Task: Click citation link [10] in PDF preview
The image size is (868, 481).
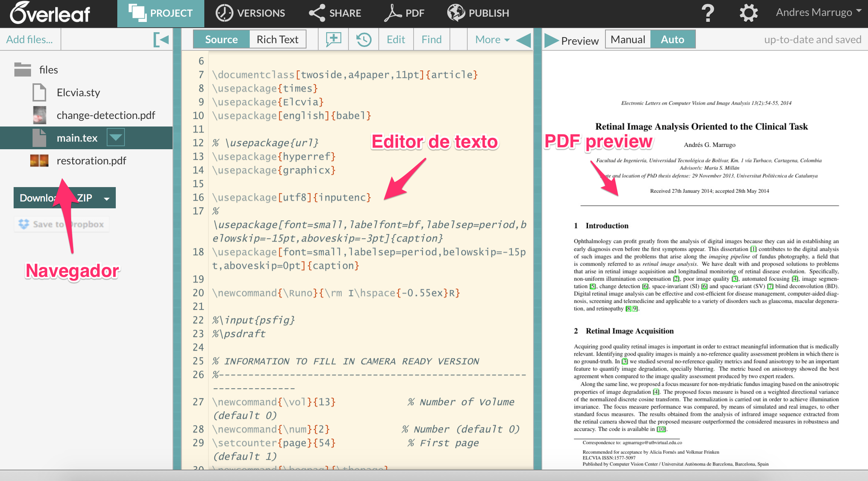Action: coord(661,429)
